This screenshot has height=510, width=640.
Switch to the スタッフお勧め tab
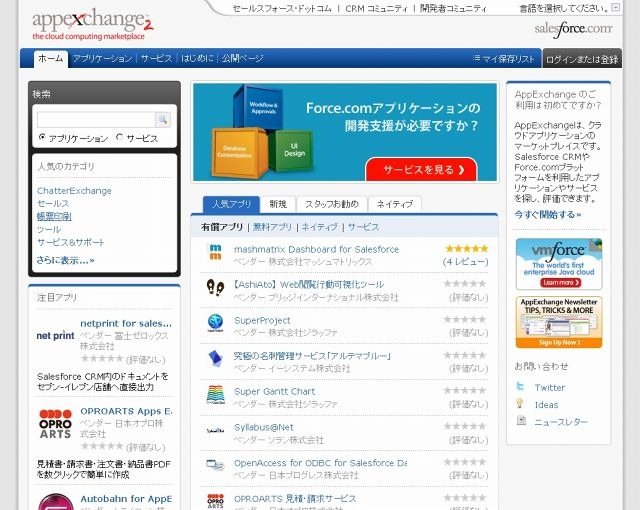tap(332, 204)
